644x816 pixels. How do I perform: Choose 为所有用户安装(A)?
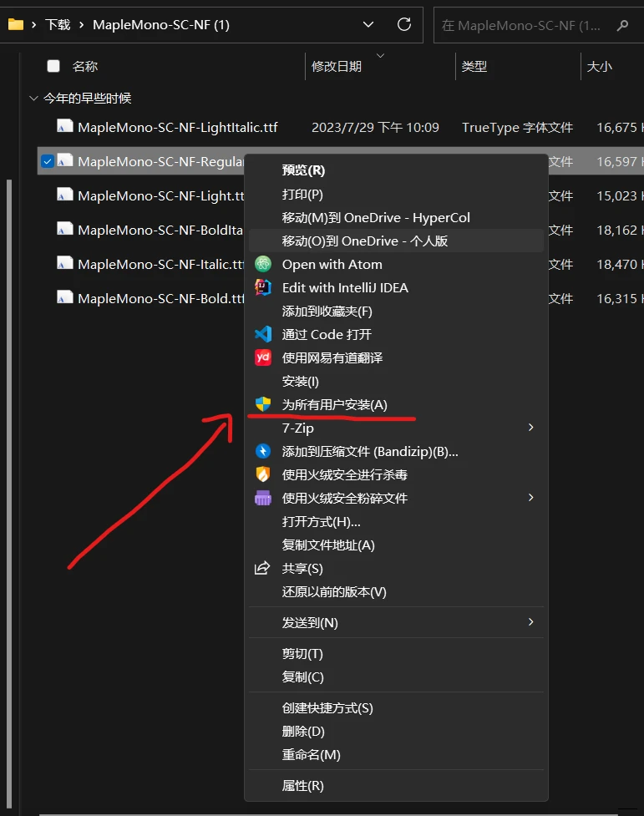396,404
